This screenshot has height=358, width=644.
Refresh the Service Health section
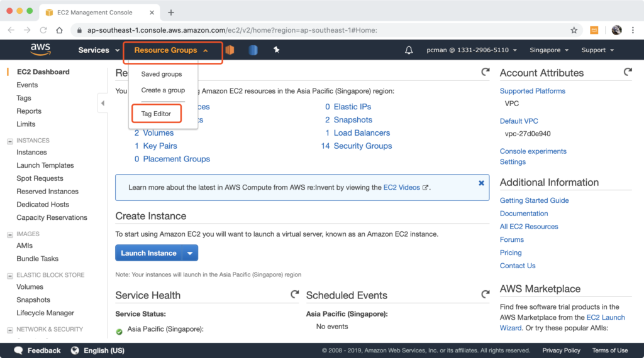(x=294, y=294)
